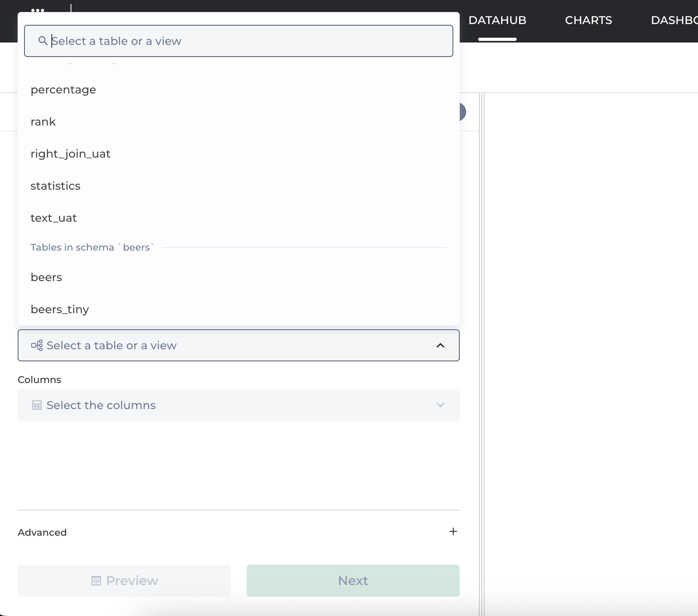Expand the Advanced section
The height and width of the screenshot is (616, 698).
point(42,532)
